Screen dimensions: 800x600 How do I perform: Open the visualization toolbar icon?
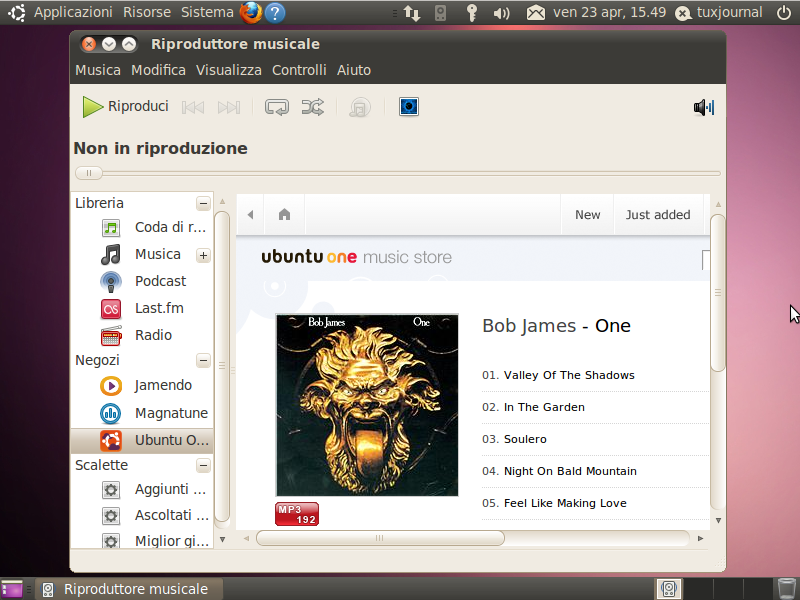pyautogui.click(x=409, y=107)
